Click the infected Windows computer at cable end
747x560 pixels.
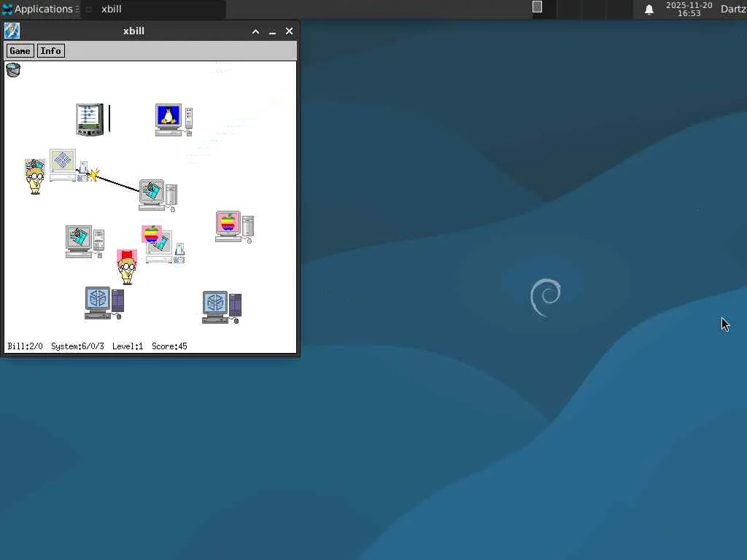[x=158, y=195]
